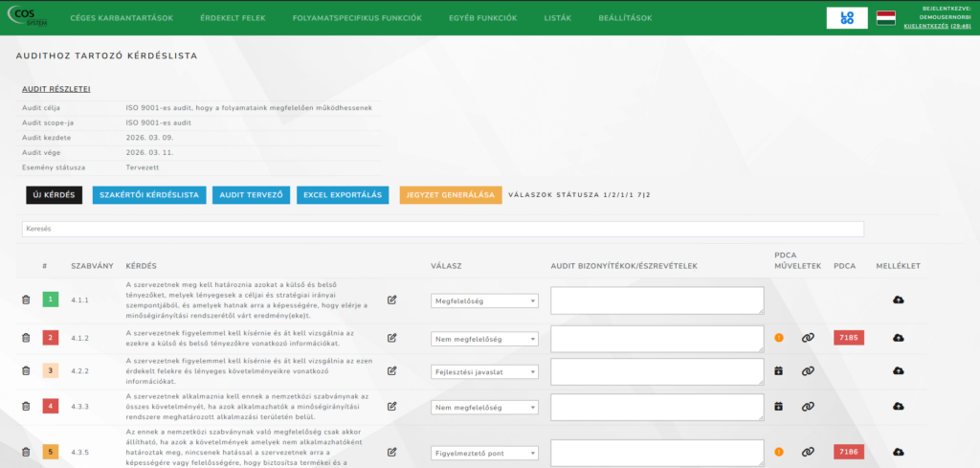Screen dimensions: 980x468
Task: Open Folyamatspecifikus funkciók menu
Action: 357,18
